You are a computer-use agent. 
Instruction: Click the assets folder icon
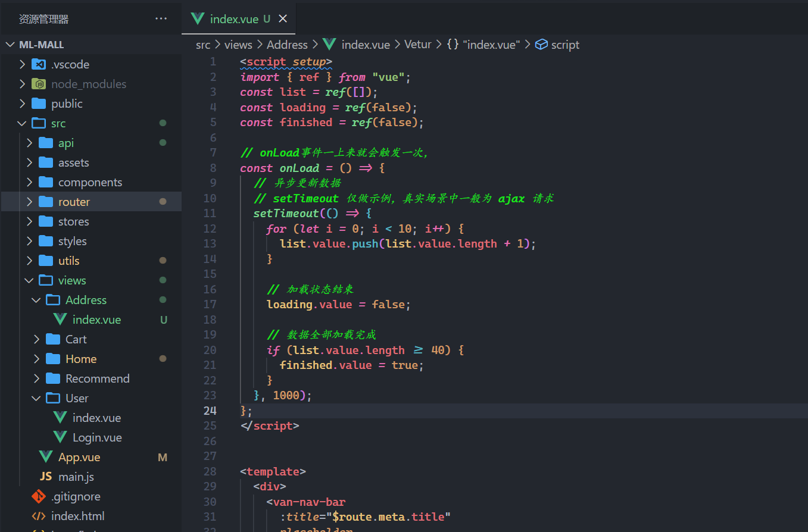point(46,162)
